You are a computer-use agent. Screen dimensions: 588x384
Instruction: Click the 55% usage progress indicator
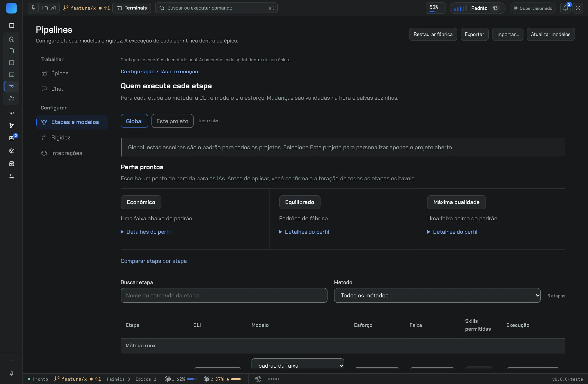pos(436,8)
